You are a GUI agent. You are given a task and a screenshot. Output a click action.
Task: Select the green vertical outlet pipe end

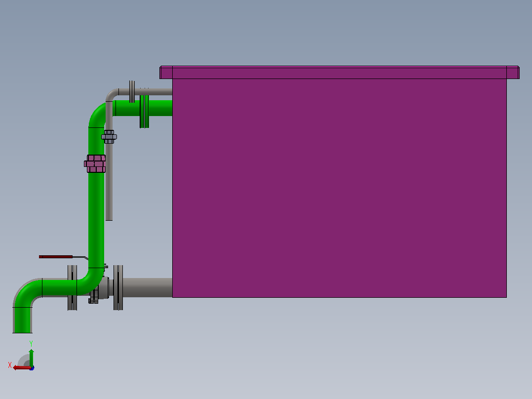click(23, 320)
